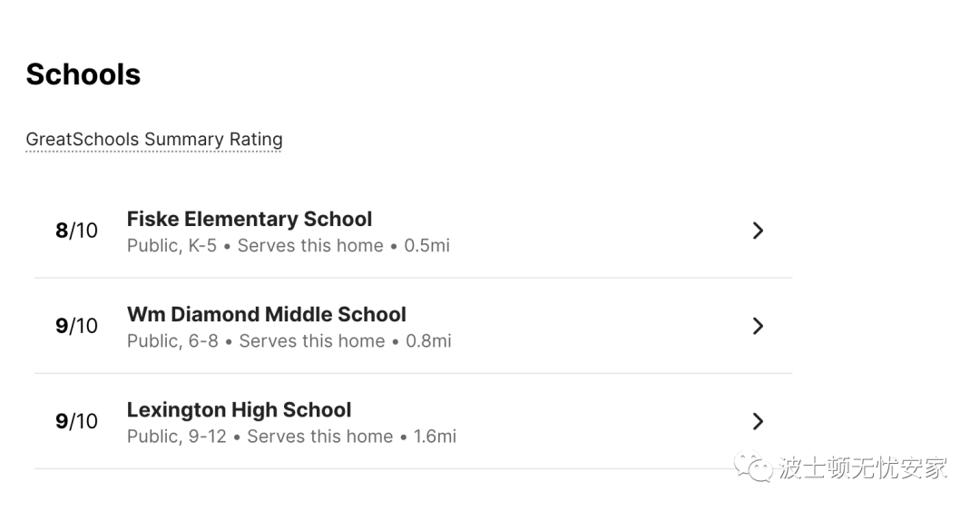Click the Public, 9-12 grade text
Screen dimensions: 980x511
coord(177,437)
